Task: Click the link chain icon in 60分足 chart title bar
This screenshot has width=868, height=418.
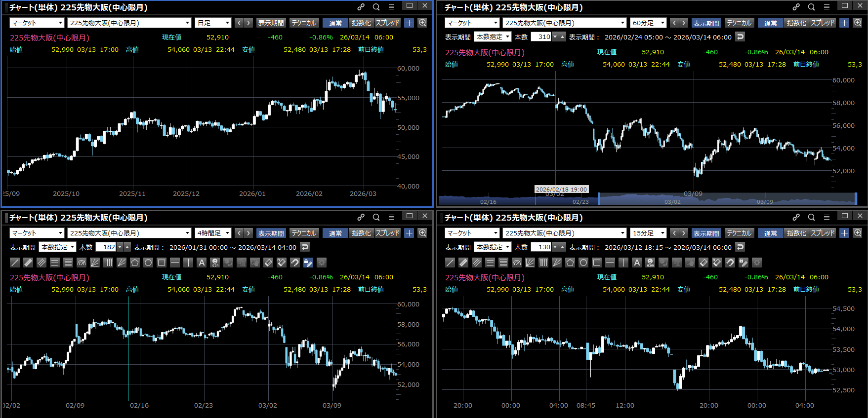Action: click(x=796, y=7)
